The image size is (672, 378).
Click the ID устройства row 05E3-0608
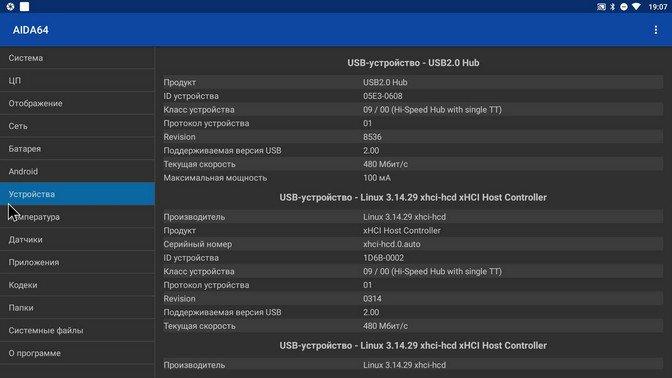click(413, 96)
